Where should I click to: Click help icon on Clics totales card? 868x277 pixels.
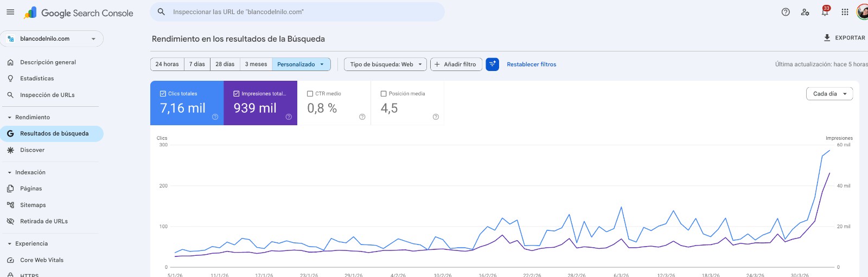(x=215, y=117)
